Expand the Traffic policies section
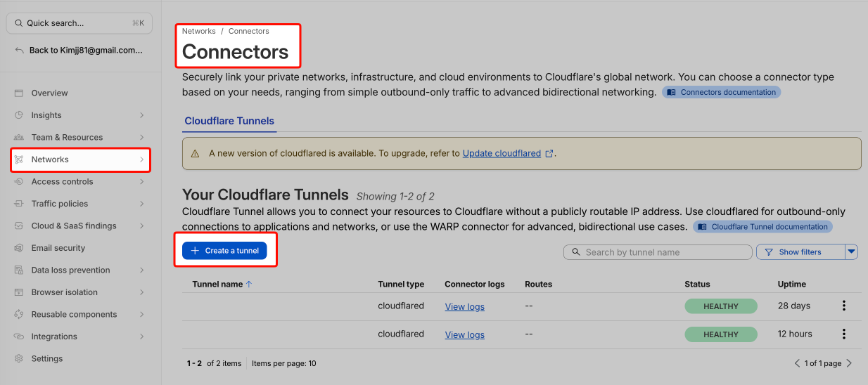Screen dimensions: 868x385 [141, 204]
